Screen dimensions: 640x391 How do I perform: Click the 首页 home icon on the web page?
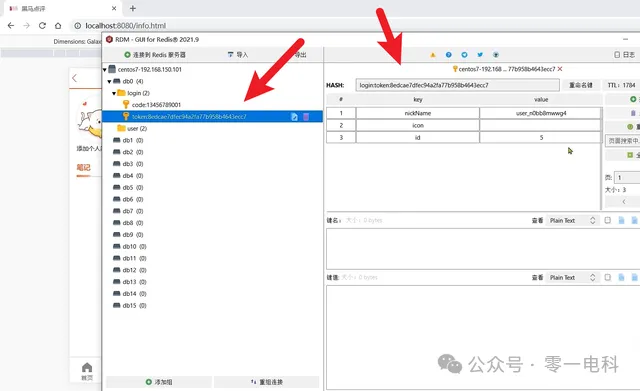(x=87, y=367)
